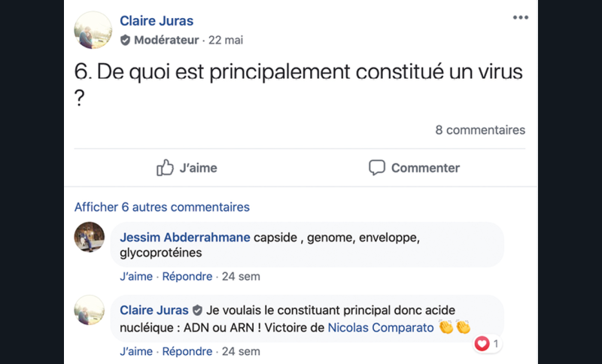This screenshot has width=602, height=364.
Task: Open the post options three-dots menu
Action: tap(520, 18)
